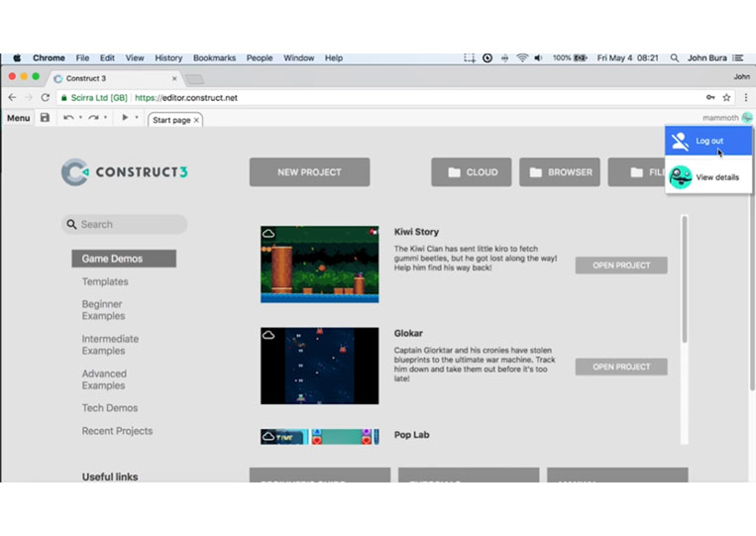Create a New Project
Image resolution: width=756 pixels, height=536 pixels.
pyautogui.click(x=309, y=172)
